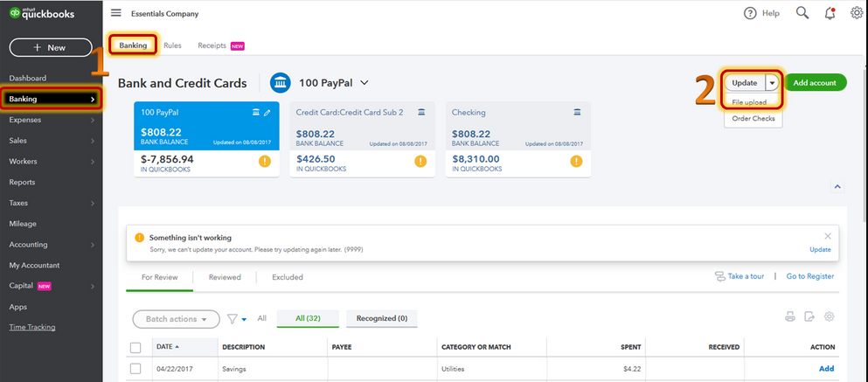The width and height of the screenshot is (868, 382).
Task: Click the print icon above the table
Action: 790,317
